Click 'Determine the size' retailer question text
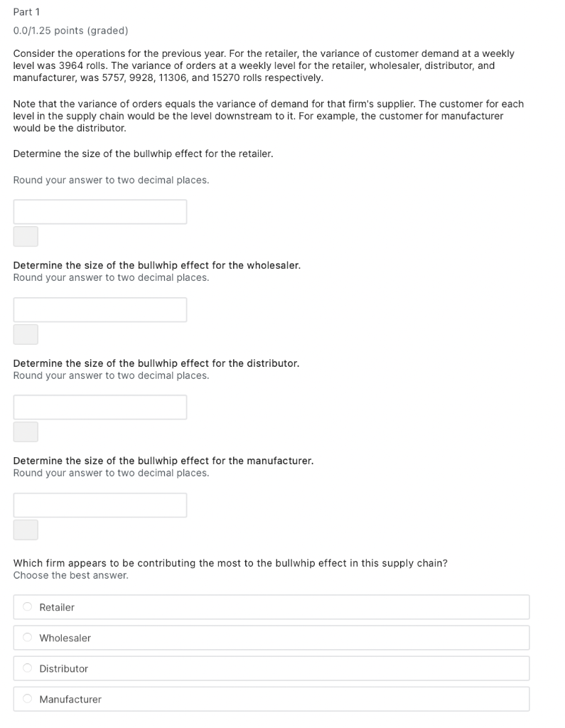 [x=143, y=154]
